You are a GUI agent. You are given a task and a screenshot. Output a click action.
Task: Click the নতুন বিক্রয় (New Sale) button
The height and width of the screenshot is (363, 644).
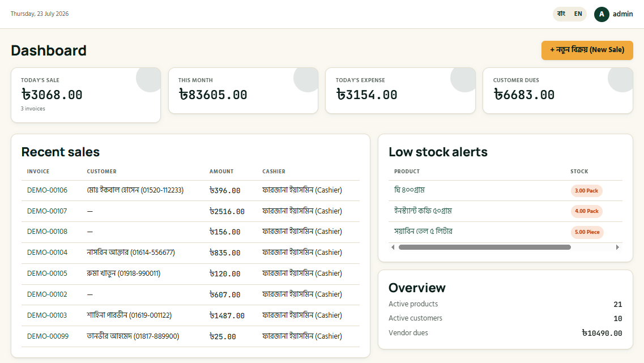(x=587, y=50)
